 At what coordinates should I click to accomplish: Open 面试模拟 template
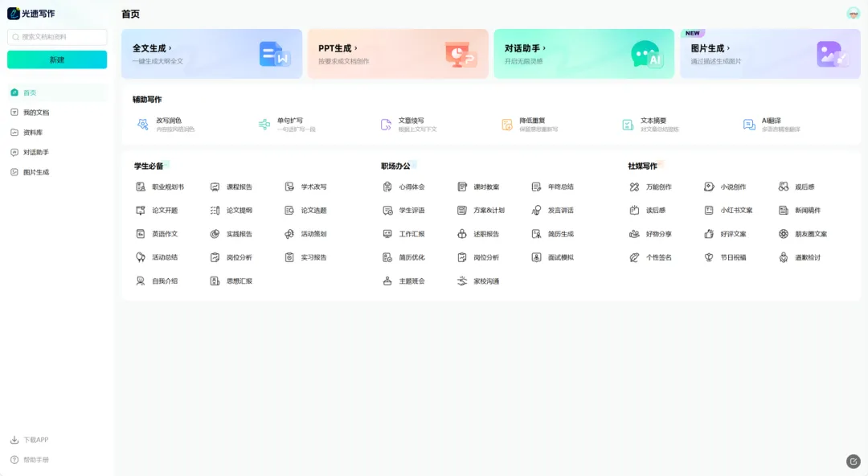tap(553, 257)
